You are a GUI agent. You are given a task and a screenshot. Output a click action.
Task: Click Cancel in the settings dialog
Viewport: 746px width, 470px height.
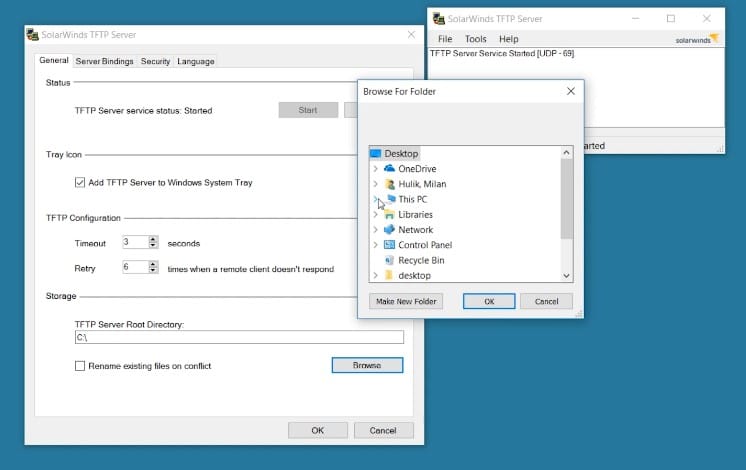(x=383, y=431)
